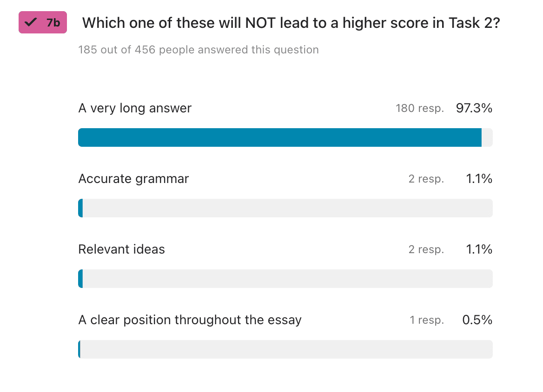
Task: Click the '2 resp.' count for Relevant ideas
Action: pos(426,249)
